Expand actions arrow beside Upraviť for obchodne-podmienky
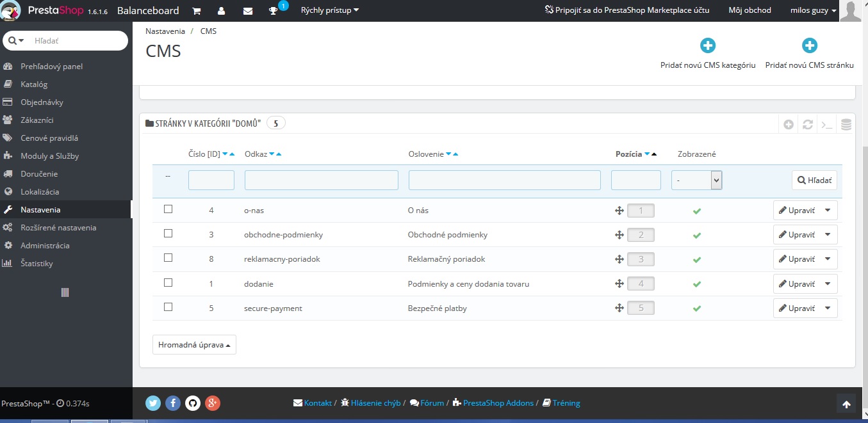This screenshot has width=868, height=423. click(828, 234)
